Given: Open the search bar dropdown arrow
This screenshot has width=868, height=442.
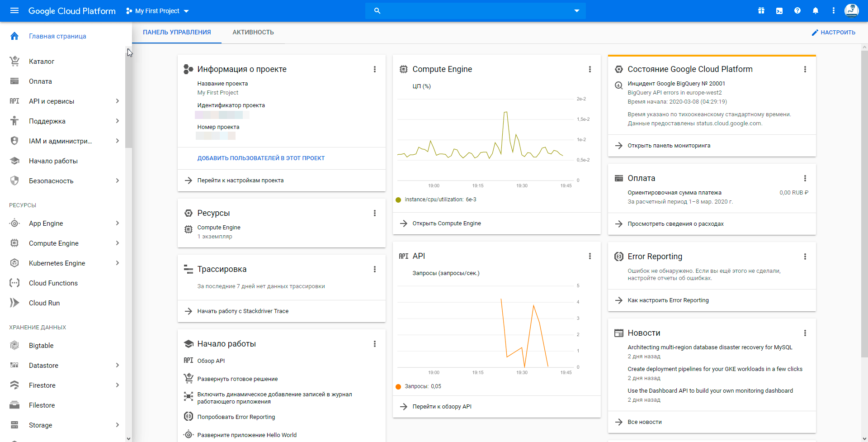Looking at the screenshot, I should click(x=576, y=11).
